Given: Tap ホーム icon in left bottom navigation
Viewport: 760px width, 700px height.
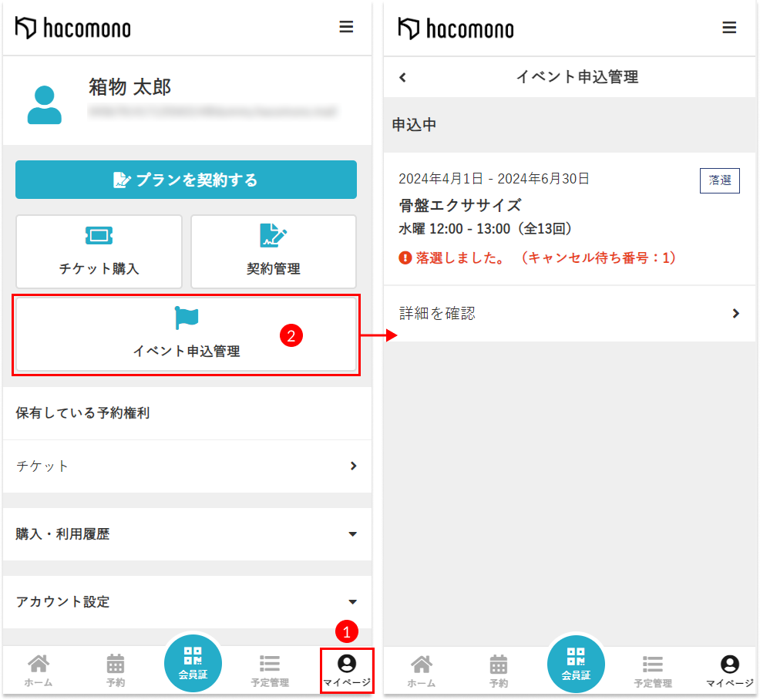Looking at the screenshot, I should point(39,669).
